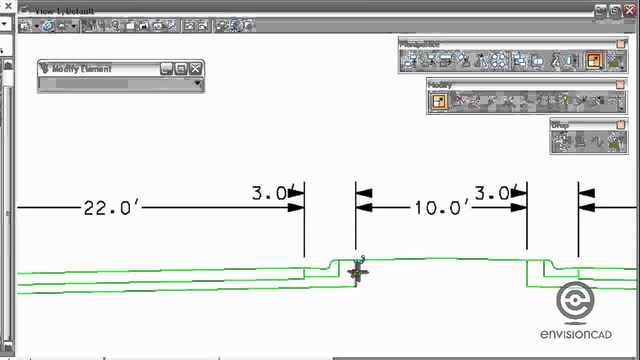The image size is (640, 360).
Task: Select the Copy tool in Manipulate toolbox
Action: [x=410, y=61]
